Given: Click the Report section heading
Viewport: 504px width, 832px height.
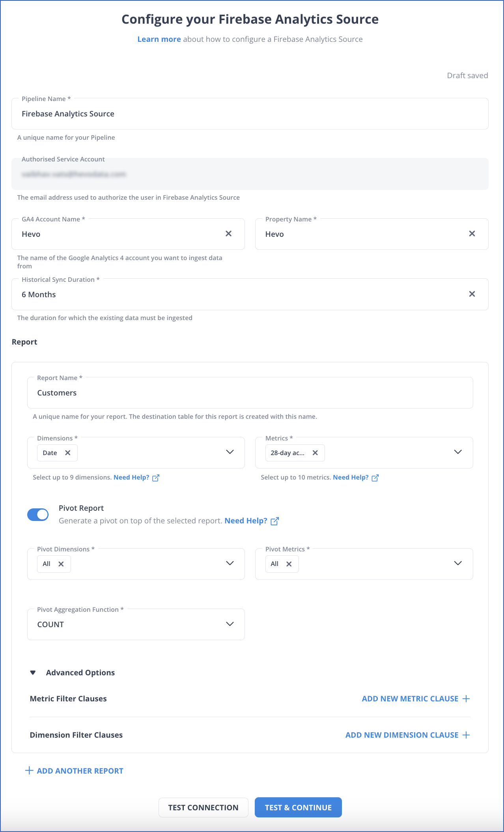Looking at the screenshot, I should pyautogui.click(x=24, y=342).
